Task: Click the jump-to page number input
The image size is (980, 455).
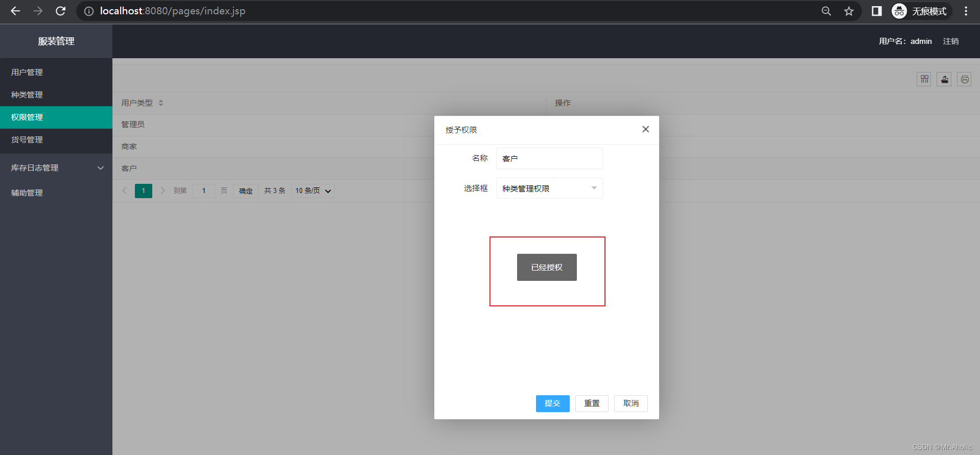Action: point(204,190)
